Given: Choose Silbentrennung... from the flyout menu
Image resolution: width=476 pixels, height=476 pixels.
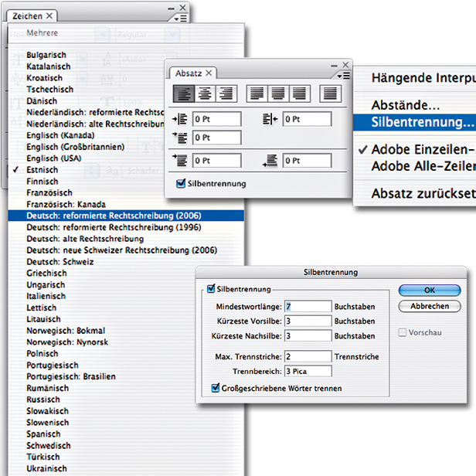Looking at the screenshot, I should [415, 122].
